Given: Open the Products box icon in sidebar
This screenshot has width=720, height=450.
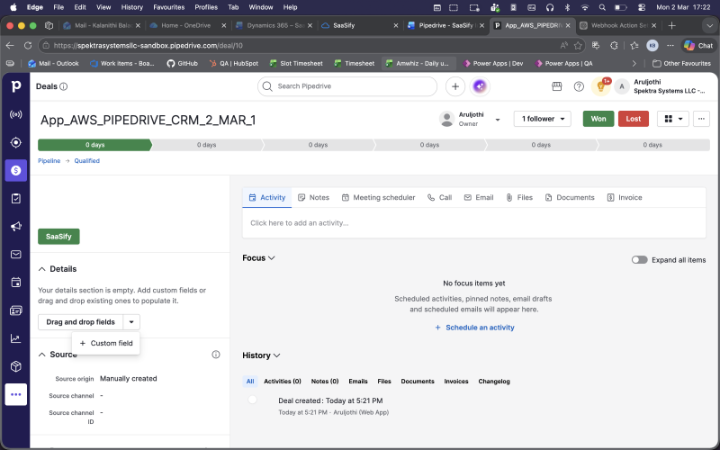Looking at the screenshot, I should 16,366.
